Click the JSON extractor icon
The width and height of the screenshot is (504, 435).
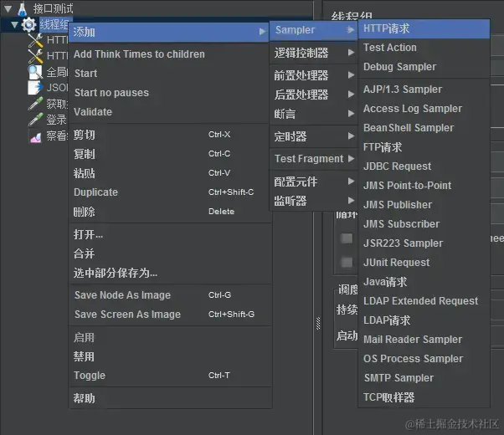[x=35, y=87]
